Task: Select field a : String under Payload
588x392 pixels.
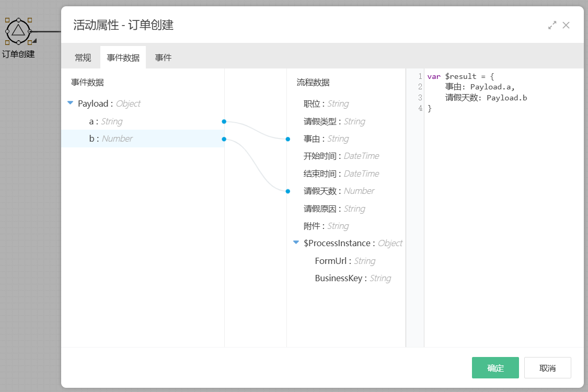Action: (106, 121)
